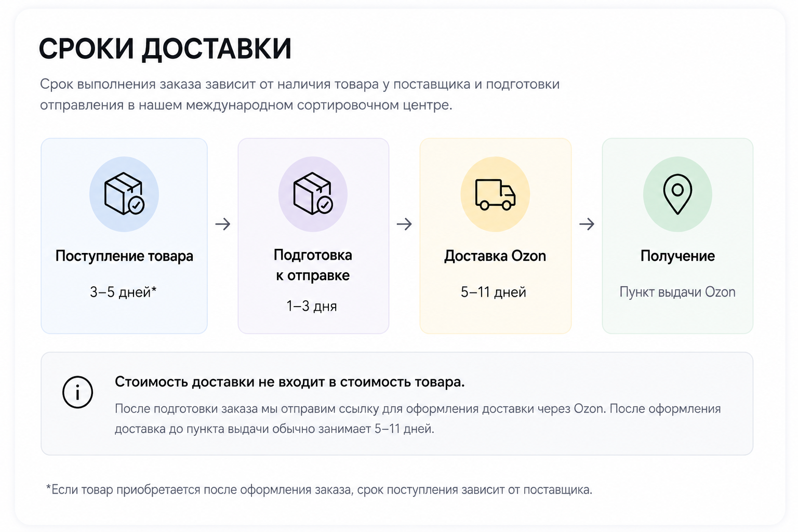
Task: Click the subtitle starting Срок выполнения заказа
Action: point(300,95)
